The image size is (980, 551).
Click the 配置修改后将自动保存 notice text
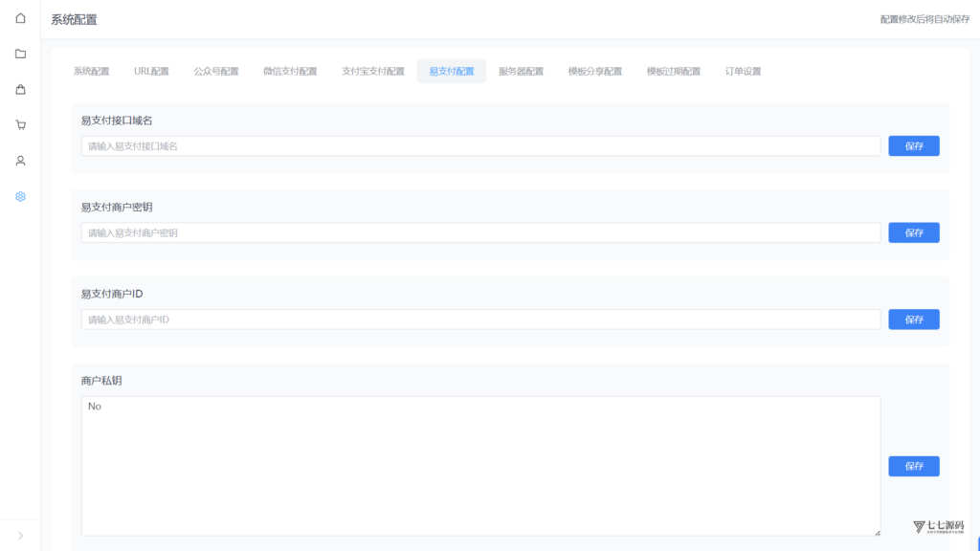coord(925,19)
